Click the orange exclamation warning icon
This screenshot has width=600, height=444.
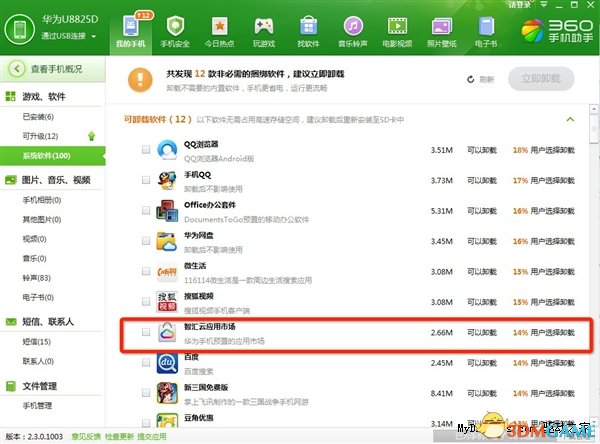click(x=140, y=80)
